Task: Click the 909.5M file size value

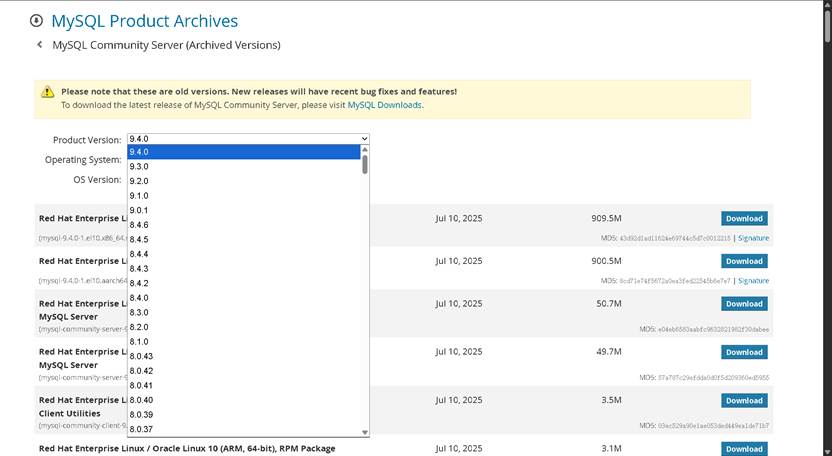Action: pos(606,218)
